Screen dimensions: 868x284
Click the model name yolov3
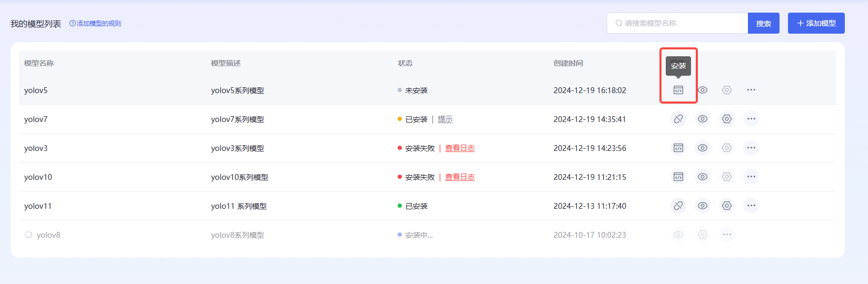(36, 148)
